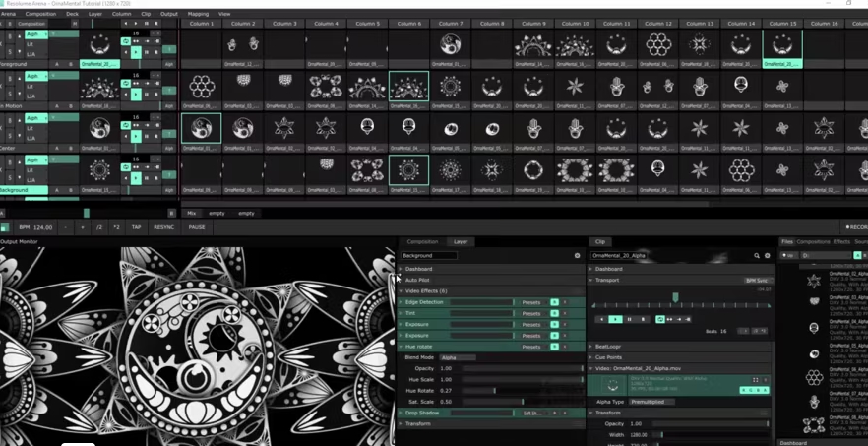The image size is (868, 446).
Task: Trigger honeycomb clip in Column 1
Action: (x=202, y=86)
